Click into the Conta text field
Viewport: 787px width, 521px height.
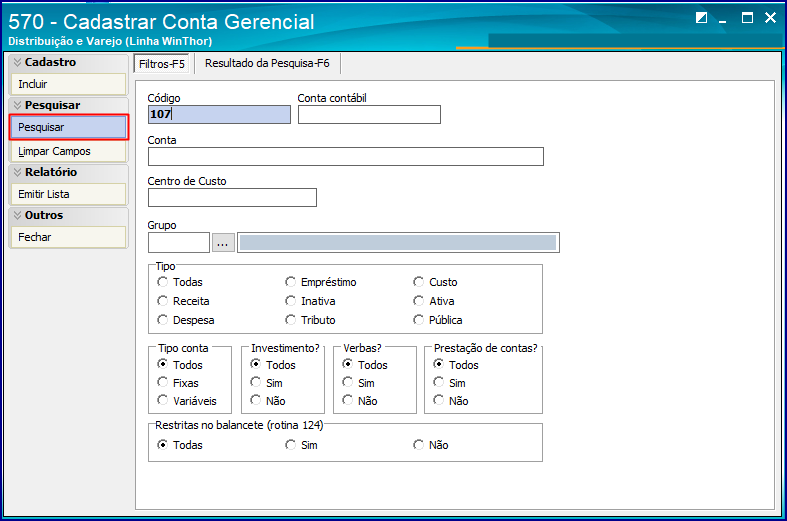(346, 157)
